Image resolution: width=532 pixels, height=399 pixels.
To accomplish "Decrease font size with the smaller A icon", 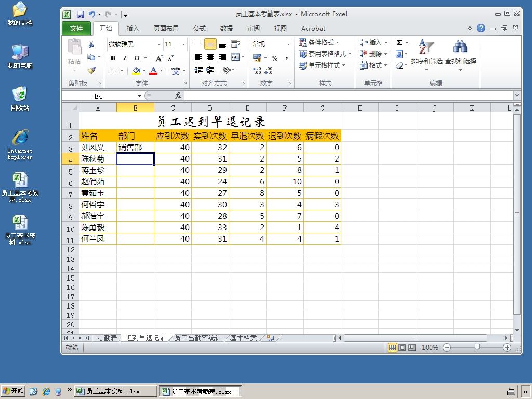I will coord(170,58).
